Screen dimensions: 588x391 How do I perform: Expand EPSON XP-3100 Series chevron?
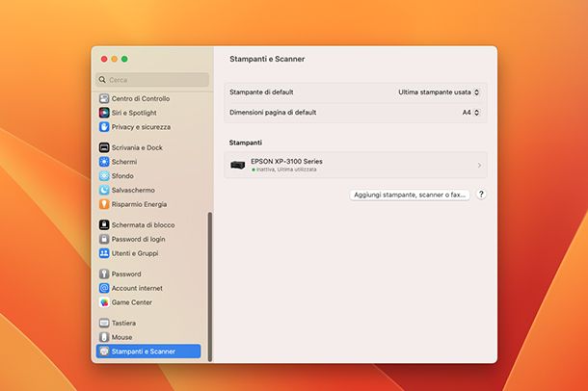coord(479,166)
